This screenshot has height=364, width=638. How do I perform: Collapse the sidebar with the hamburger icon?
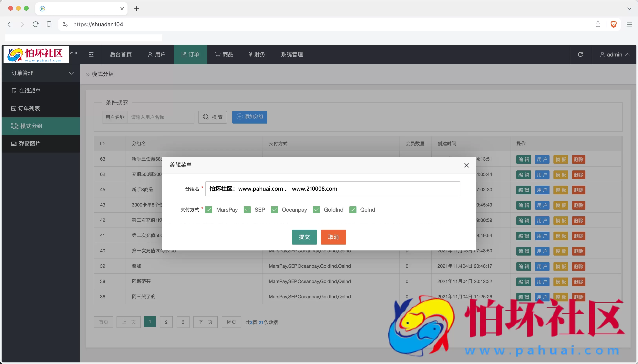[x=91, y=54]
